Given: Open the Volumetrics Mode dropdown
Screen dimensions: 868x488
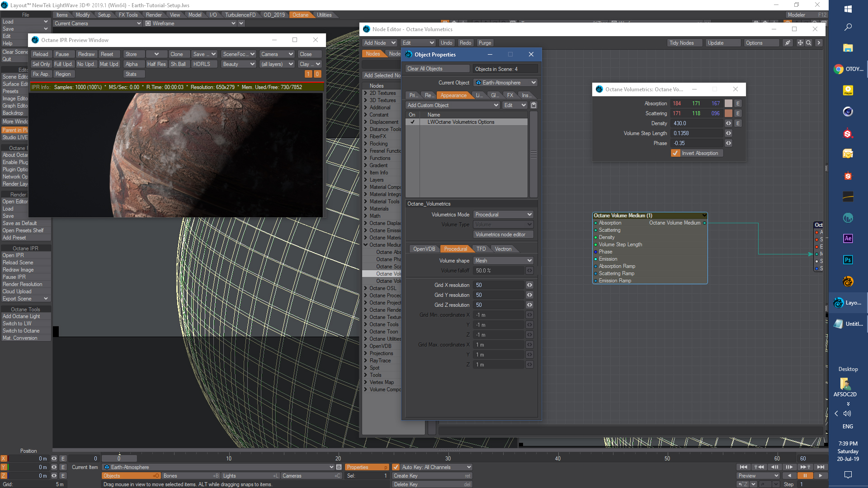Looking at the screenshot, I should (x=503, y=215).
